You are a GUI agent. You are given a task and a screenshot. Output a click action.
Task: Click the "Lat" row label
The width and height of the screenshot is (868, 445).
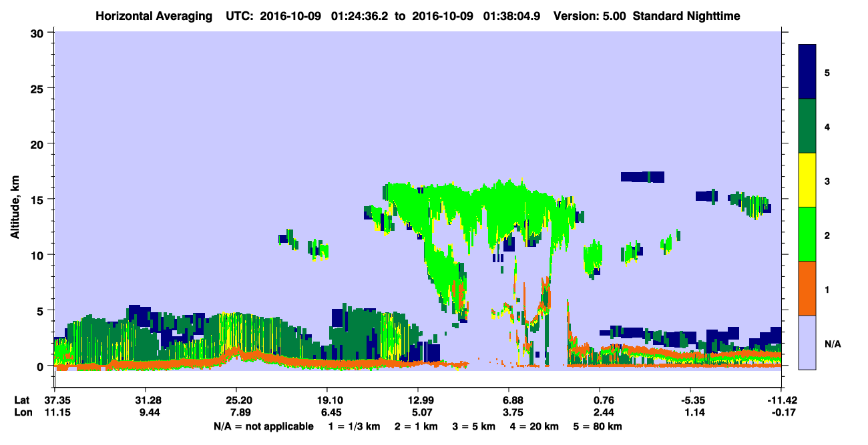point(22,400)
